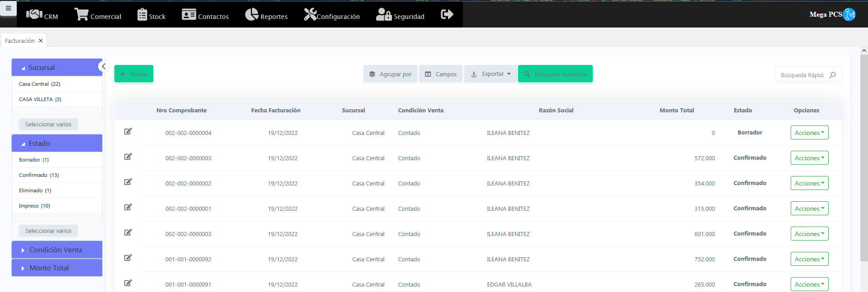The image size is (868, 292).
Task: Open the Comercial menu
Action: [x=98, y=15]
